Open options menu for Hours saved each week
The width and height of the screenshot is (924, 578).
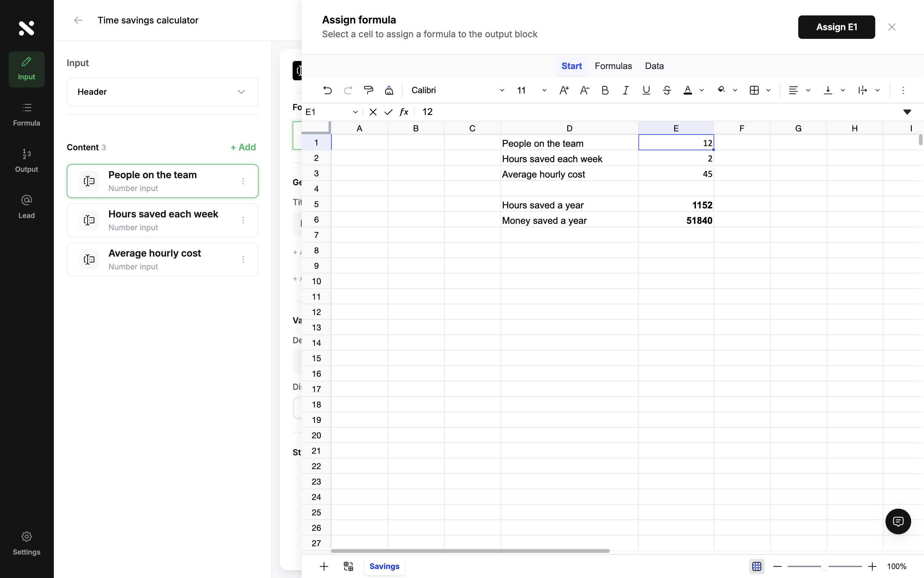(x=243, y=220)
